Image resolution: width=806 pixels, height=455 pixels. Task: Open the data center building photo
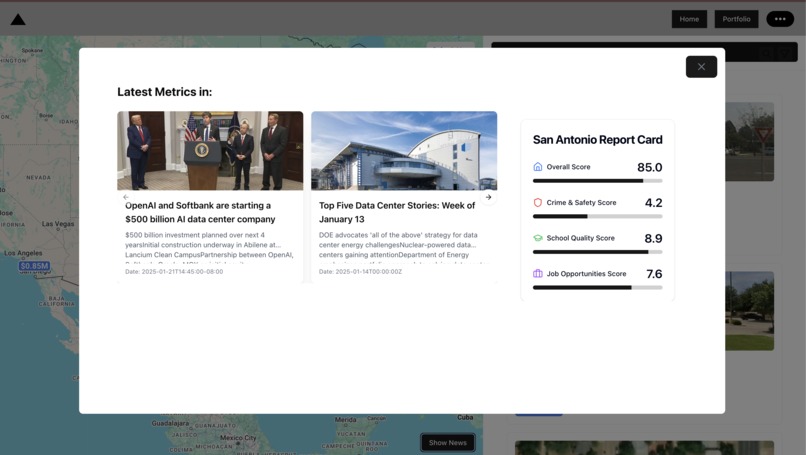pyautogui.click(x=404, y=151)
